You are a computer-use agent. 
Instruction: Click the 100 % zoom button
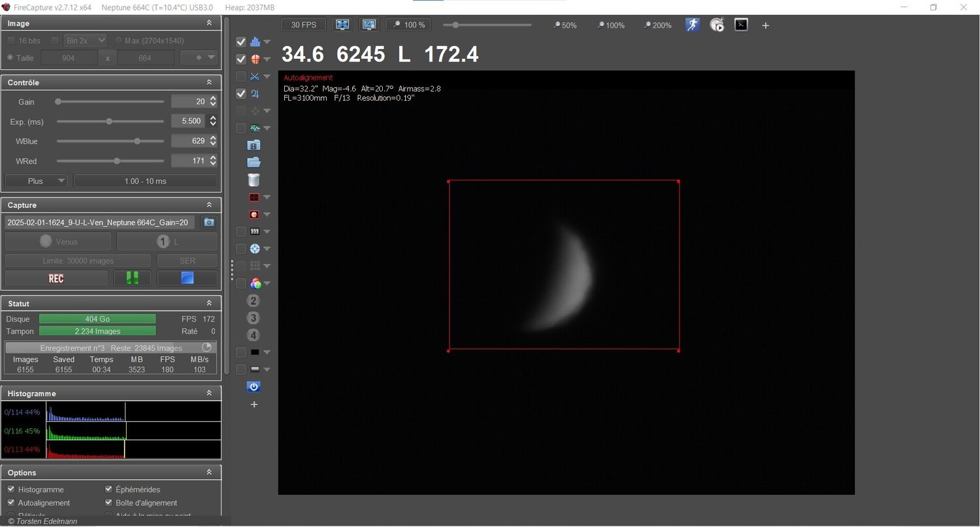(x=408, y=25)
